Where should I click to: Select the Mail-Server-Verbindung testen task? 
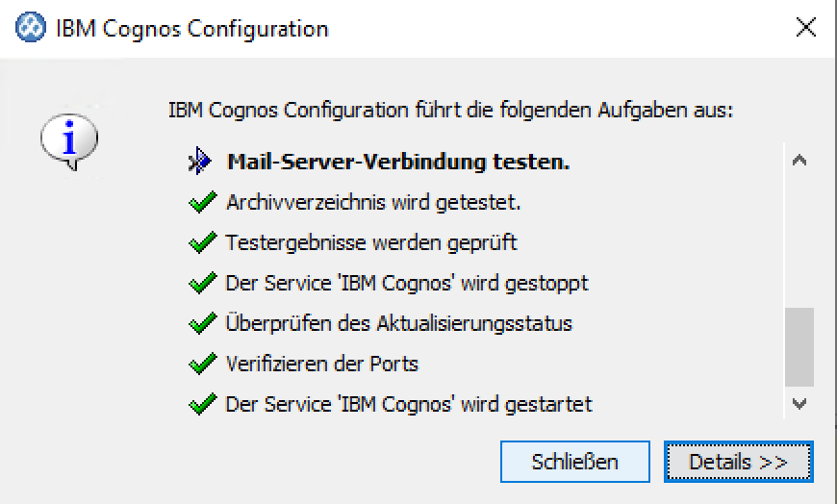click(x=398, y=163)
